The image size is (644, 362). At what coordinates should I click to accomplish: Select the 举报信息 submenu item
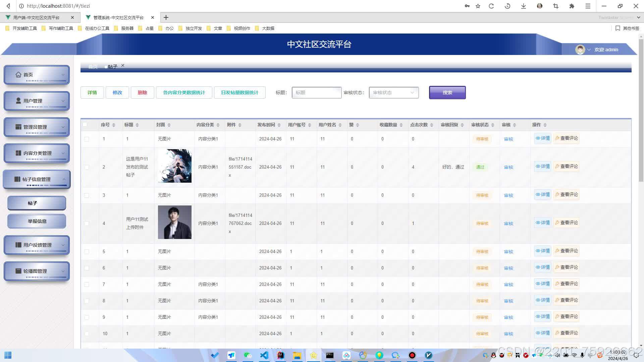37,221
